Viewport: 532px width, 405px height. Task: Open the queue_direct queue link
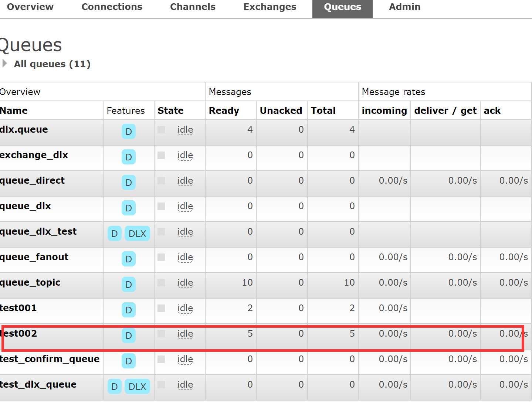[32, 181]
